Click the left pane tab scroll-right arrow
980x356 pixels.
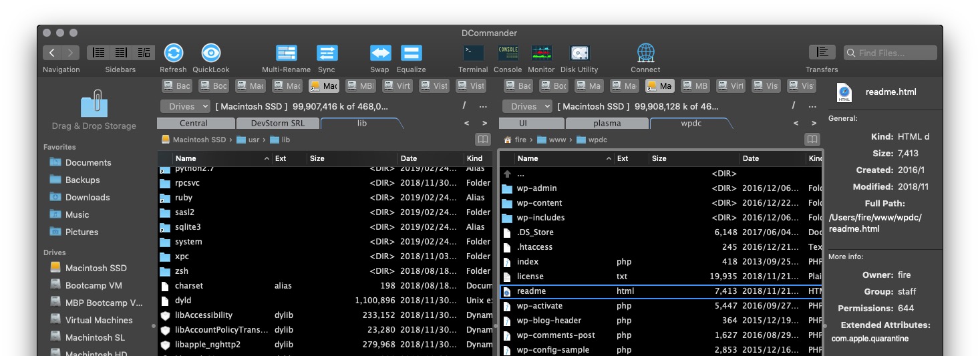[484, 123]
